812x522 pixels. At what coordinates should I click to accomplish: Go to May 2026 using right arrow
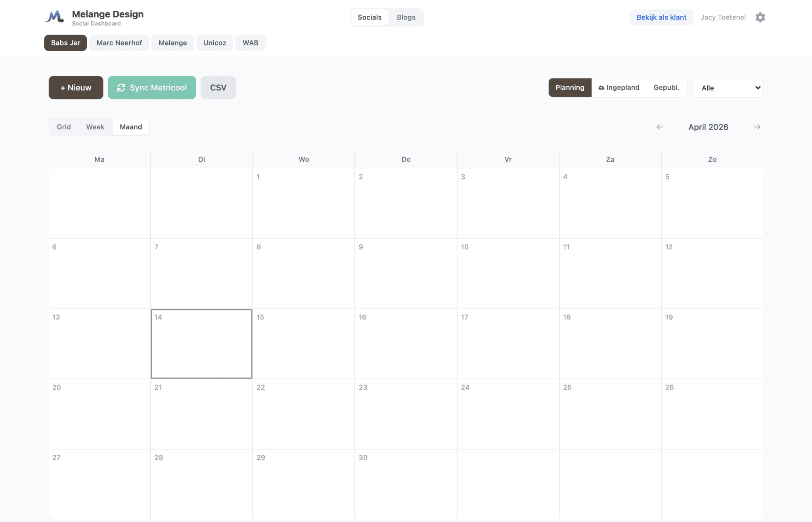[x=757, y=127]
